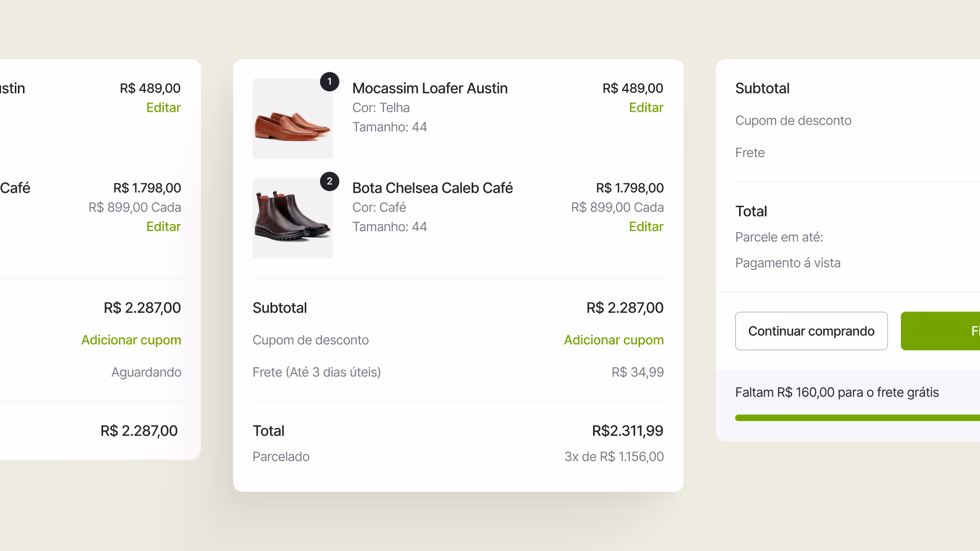The height and width of the screenshot is (551, 980).
Task: Click quantity badge 2 on Bota Chelsea thumbnail
Action: pos(330,181)
